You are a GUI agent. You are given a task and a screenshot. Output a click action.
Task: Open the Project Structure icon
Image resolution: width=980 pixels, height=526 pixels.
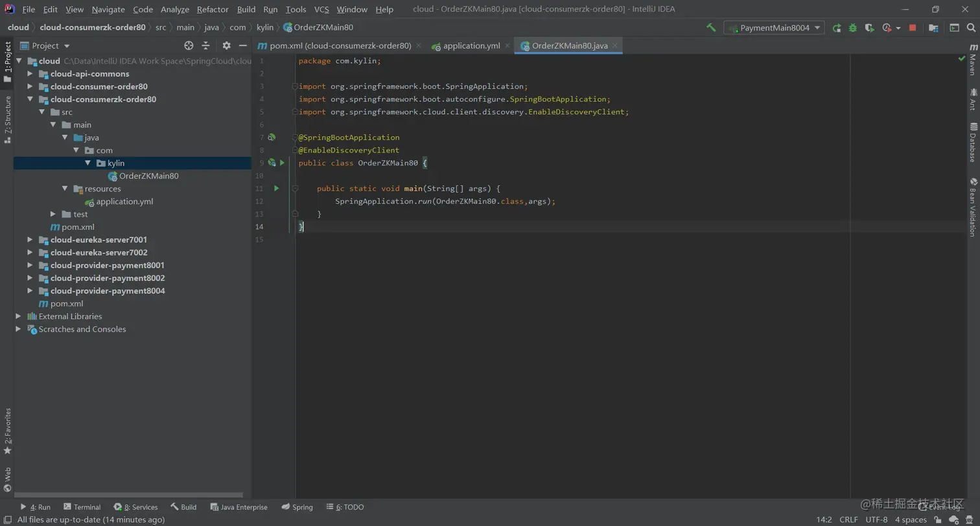tap(933, 28)
